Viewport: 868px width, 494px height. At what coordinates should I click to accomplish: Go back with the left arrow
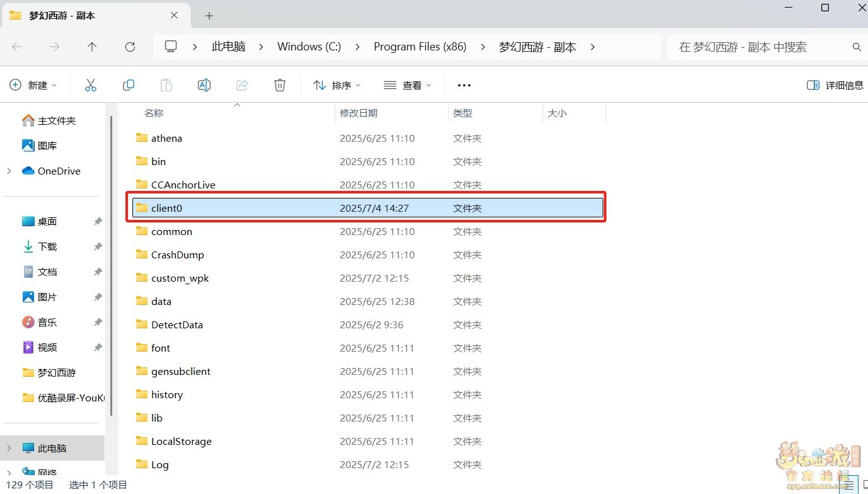pos(17,47)
